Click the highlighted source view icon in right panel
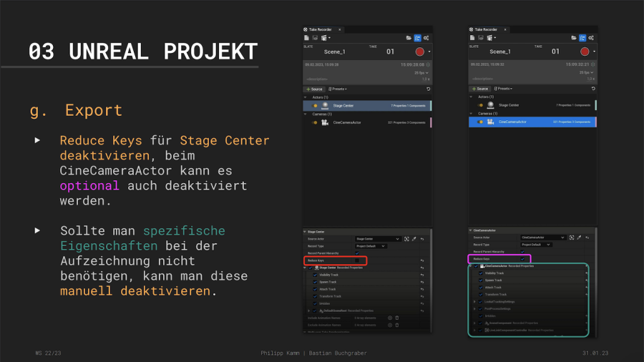The image size is (644, 362). (x=582, y=37)
